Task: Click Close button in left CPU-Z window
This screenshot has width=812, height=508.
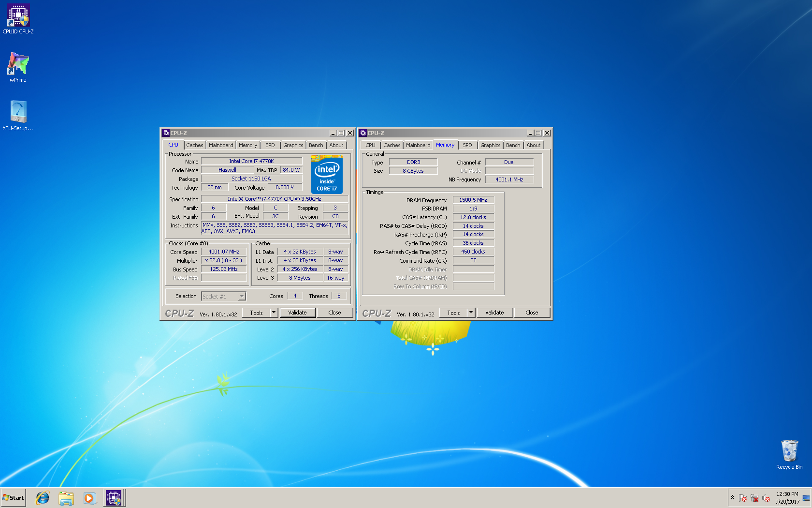Action: [334, 313]
